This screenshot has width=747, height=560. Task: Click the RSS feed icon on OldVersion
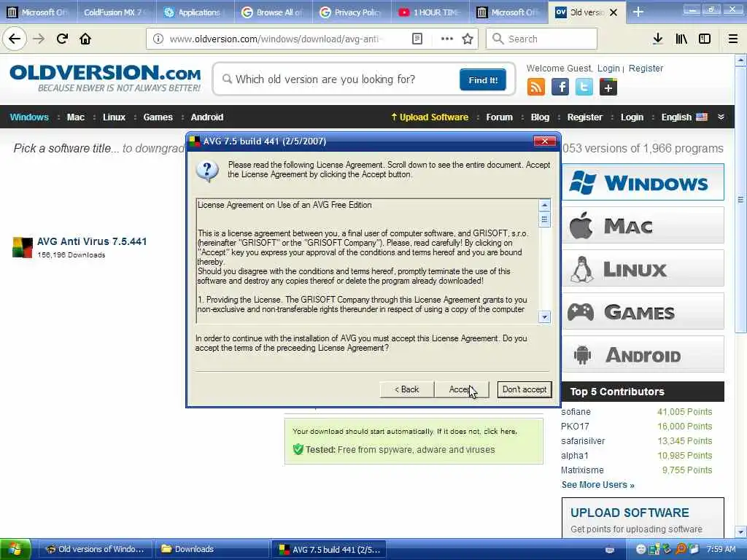point(536,87)
